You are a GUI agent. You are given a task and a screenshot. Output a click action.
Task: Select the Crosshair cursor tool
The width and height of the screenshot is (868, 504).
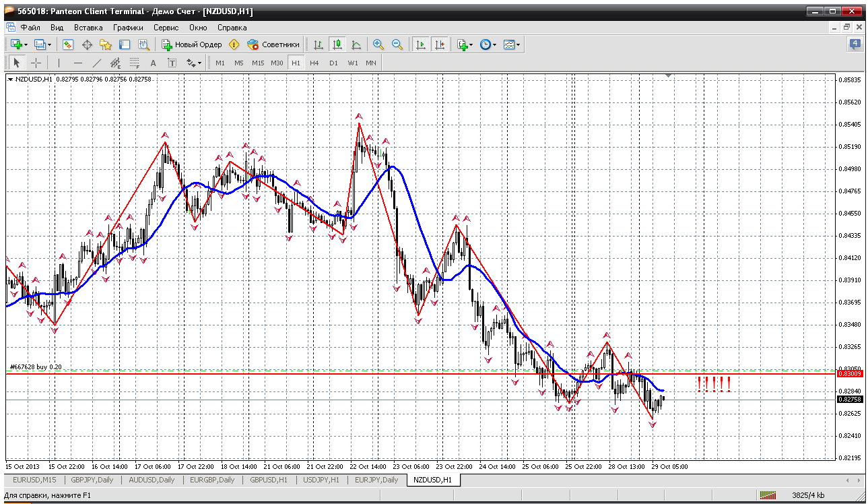pos(36,63)
